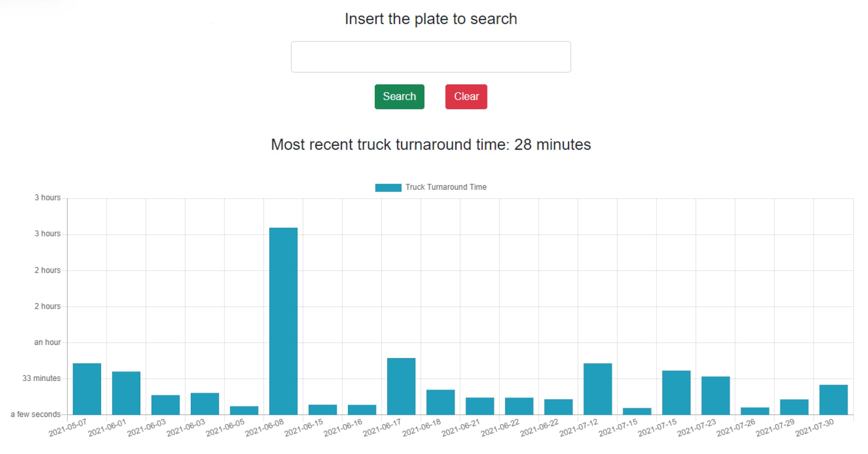Click the plate search input field
This screenshot has width=868, height=454.
(431, 57)
